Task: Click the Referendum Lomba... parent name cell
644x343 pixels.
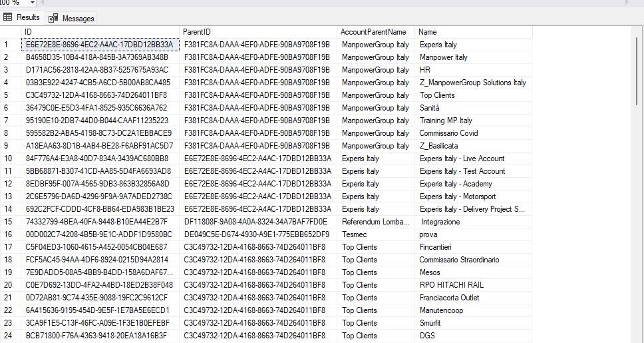Action: (376, 222)
